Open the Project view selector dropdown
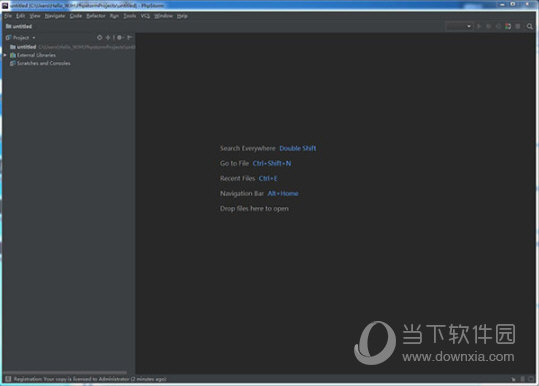The width and height of the screenshot is (539, 386). (x=21, y=37)
